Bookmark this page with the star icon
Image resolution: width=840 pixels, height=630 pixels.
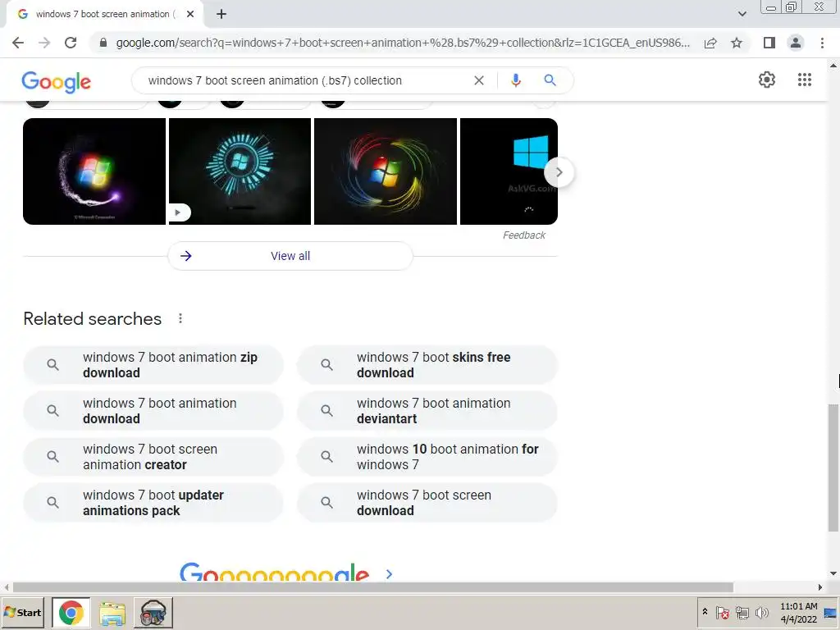(737, 43)
